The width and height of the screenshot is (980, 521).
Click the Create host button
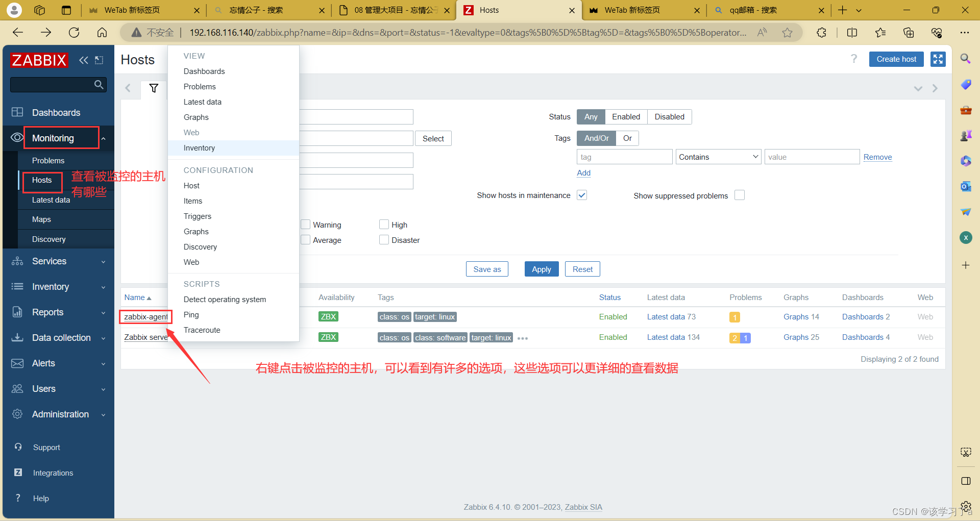(896, 59)
